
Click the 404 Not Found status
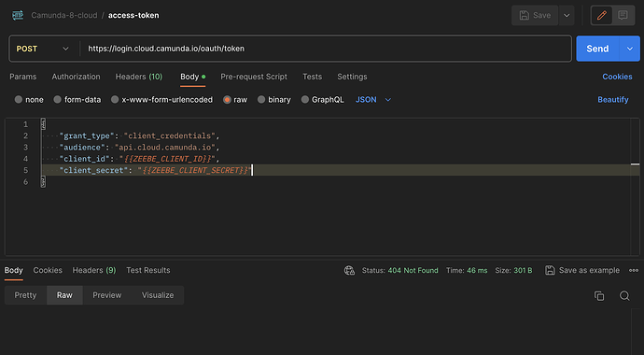(x=413, y=270)
